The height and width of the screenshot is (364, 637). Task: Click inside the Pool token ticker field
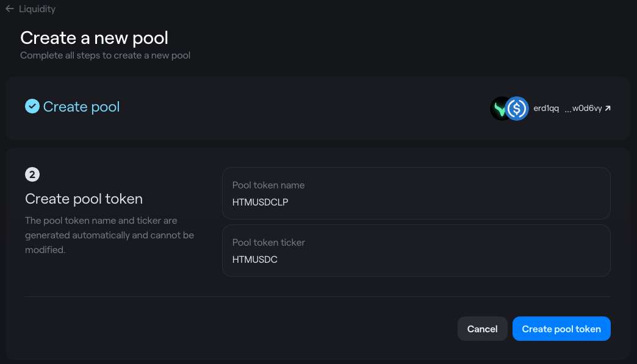click(416, 251)
